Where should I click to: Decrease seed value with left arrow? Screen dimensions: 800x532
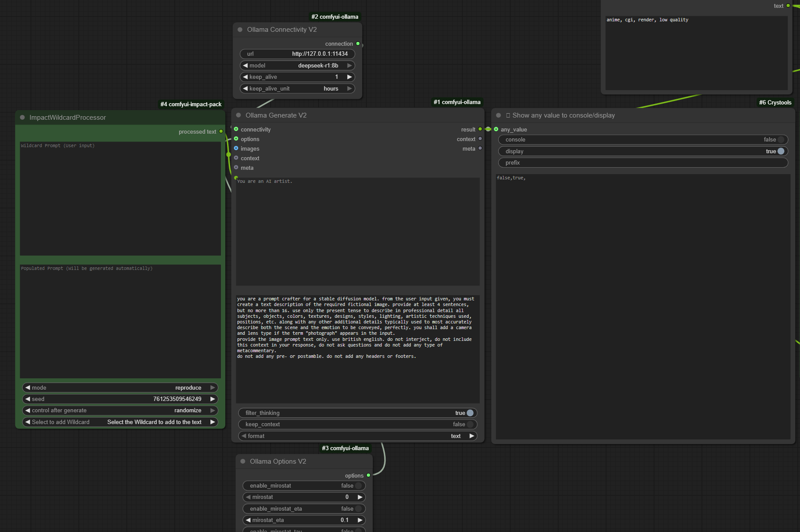coord(28,399)
